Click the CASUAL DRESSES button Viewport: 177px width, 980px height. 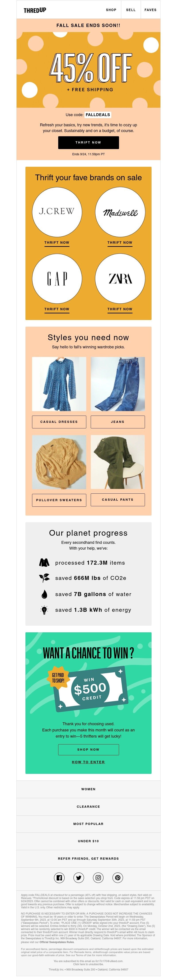(x=59, y=422)
